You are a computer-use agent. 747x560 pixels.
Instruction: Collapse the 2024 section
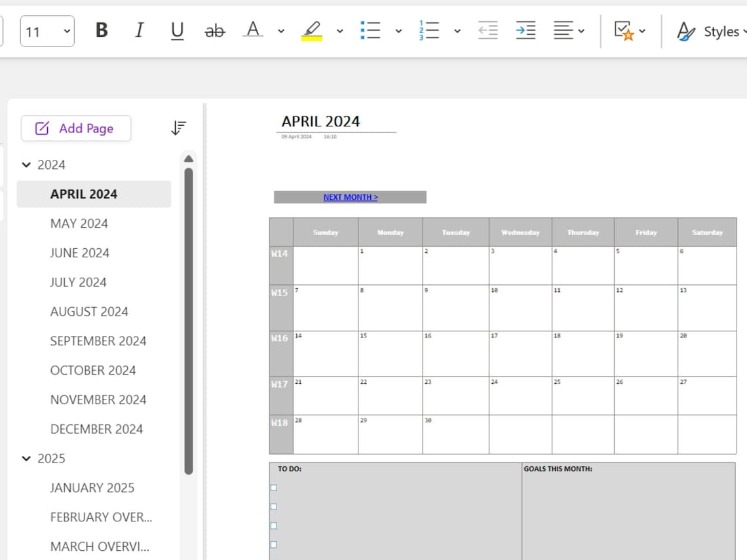click(x=26, y=164)
